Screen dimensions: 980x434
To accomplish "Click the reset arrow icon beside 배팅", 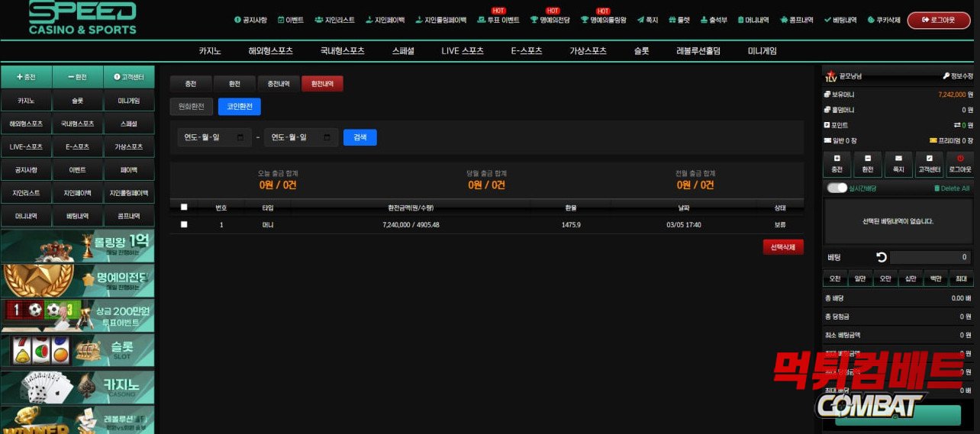I will pyautogui.click(x=882, y=257).
